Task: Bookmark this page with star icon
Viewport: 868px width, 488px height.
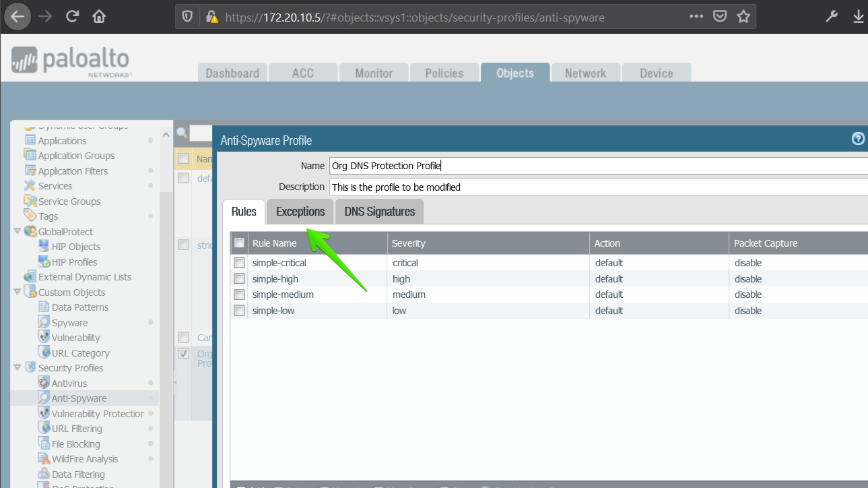Action: [x=743, y=16]
